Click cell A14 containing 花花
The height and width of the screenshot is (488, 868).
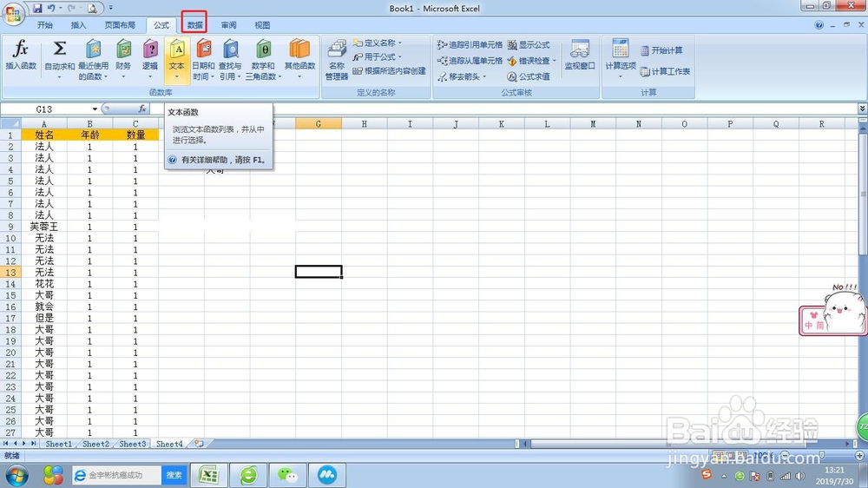[44, 284]
